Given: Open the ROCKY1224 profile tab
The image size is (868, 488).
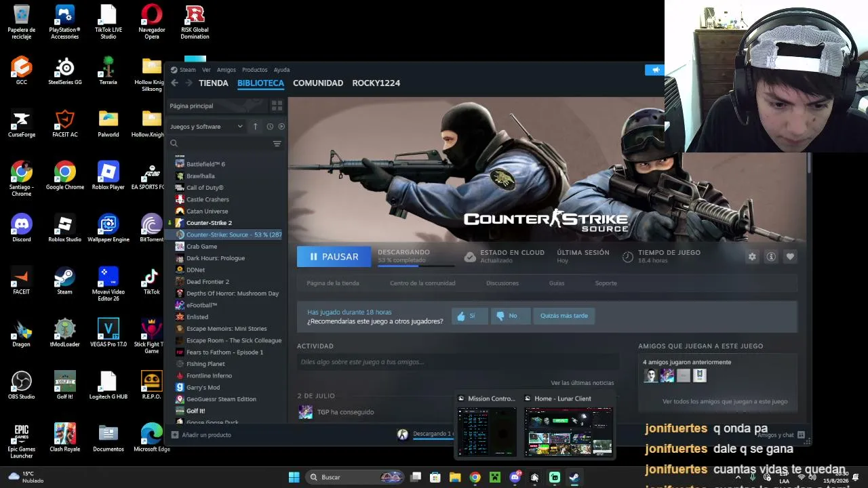Looking at the screenshot, I should (376, 83).
